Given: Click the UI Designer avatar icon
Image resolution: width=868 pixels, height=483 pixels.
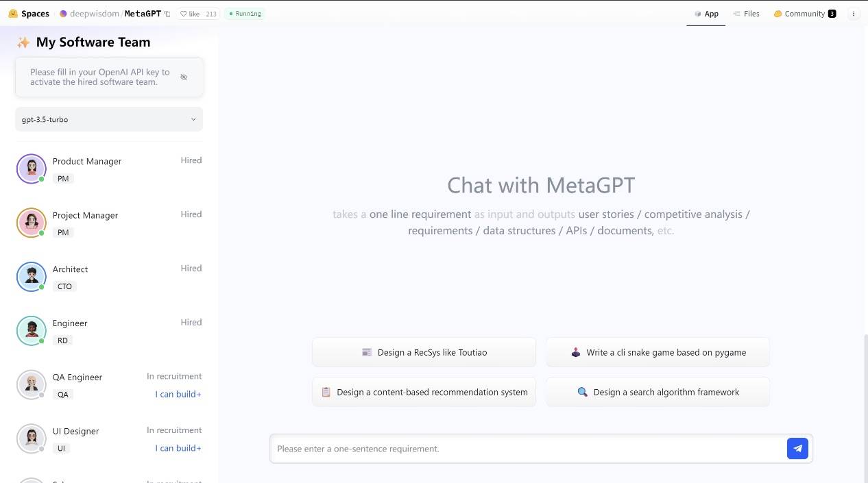Looking at the screenshot, I should 31,438.
